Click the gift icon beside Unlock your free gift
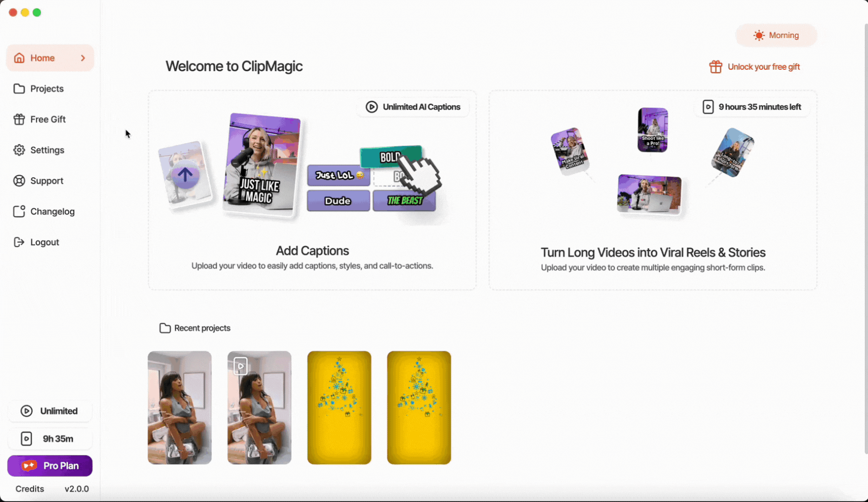Image resolution: width=868 pixels, height=502 pixels. [x=716, y=67]
